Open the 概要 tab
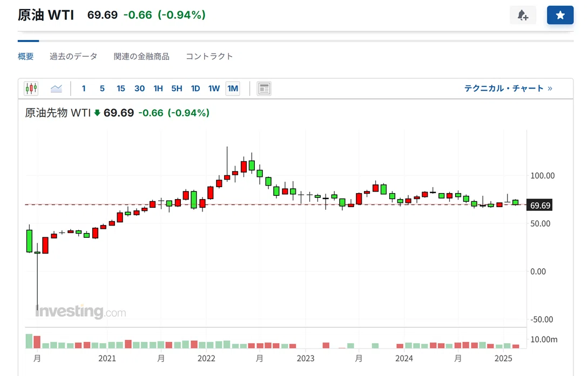The width and height of the screenshot is (588, 376). (x=25, y=56)
